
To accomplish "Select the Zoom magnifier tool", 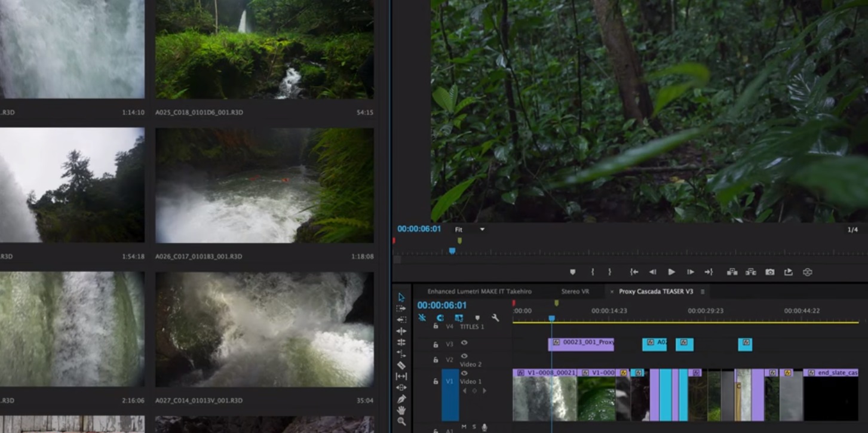I will coord(401,422).
